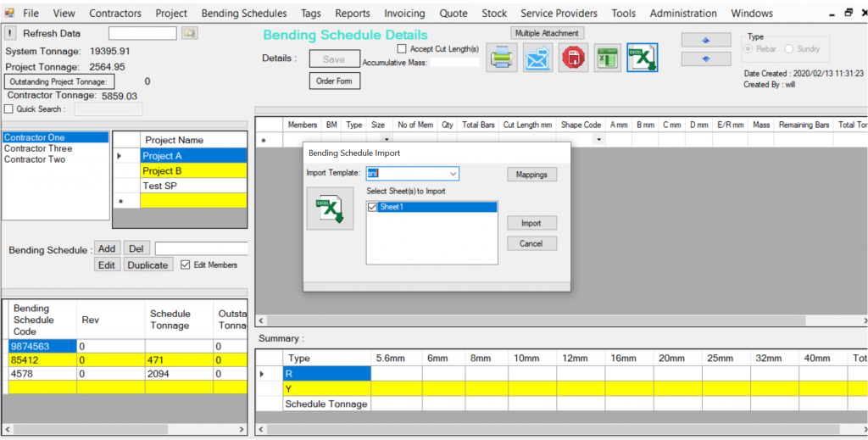Open the Import Template dropdown

click(453, 174)
